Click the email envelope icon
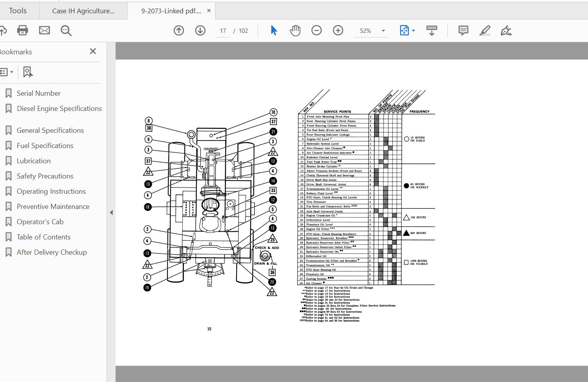The width and height of the screenshot is (588, 382). (x=45, y=30)
